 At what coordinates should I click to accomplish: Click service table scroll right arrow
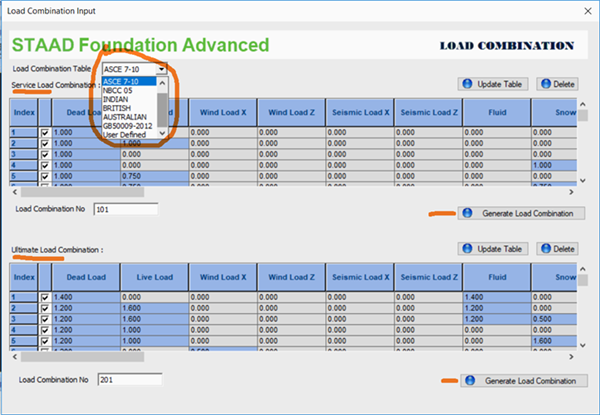point(571,192)
